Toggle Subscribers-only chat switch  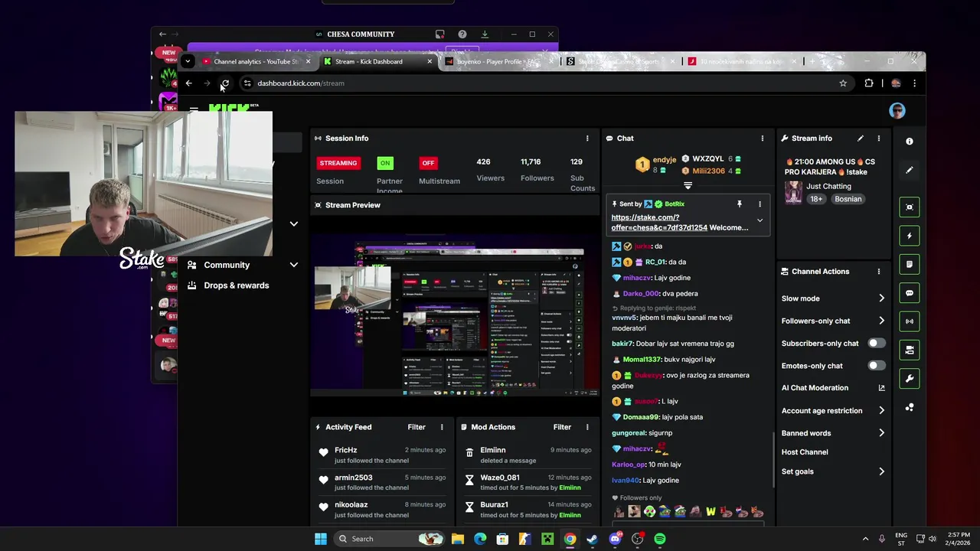click(877, 344)
